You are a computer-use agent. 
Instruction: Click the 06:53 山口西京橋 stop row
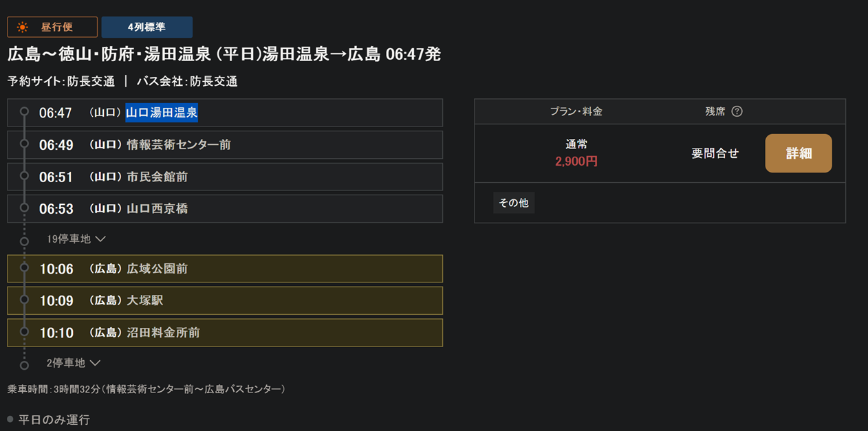click(224, 208)
